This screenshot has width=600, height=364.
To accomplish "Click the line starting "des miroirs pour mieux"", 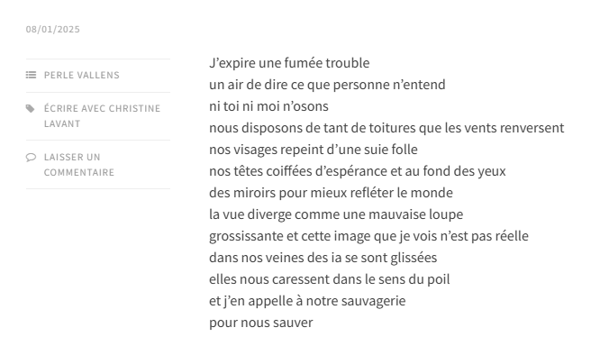I will click(331, 193).
